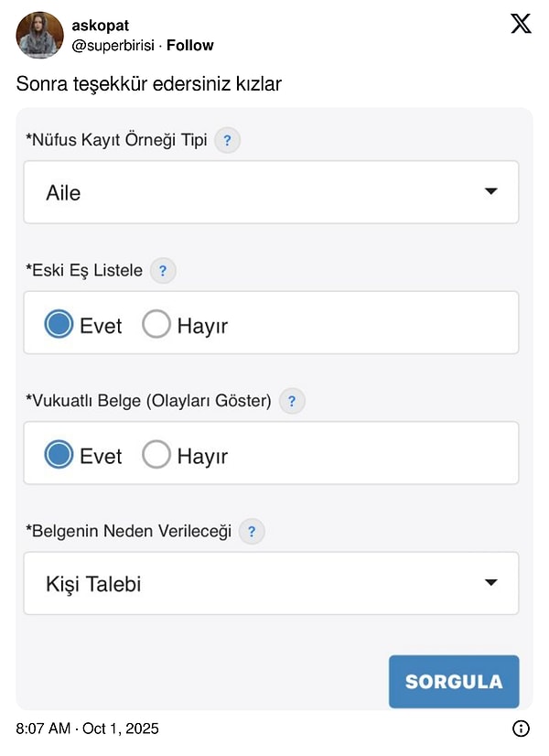Screen dimensions: 549x756
Task: Click the tweet text Sonra teşekkür edersiniz
Action: coord(149,84)
